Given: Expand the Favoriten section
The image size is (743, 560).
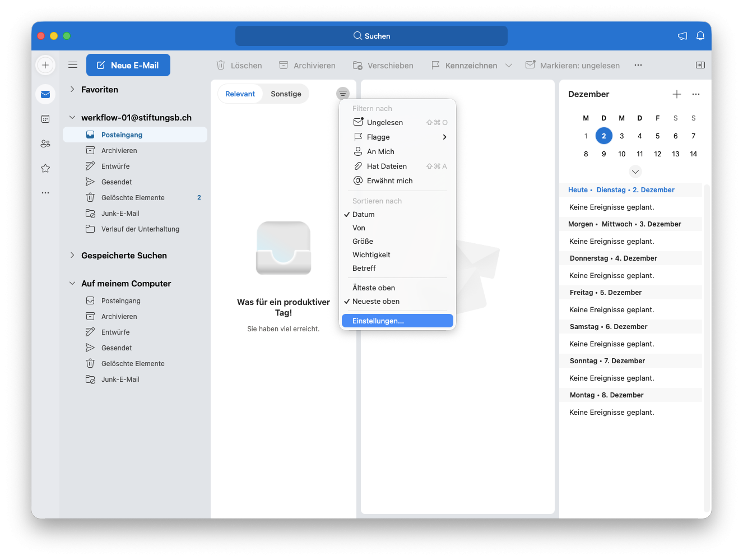Looking at the screenshot, I should pyautogui.click(x=72, y=90).
